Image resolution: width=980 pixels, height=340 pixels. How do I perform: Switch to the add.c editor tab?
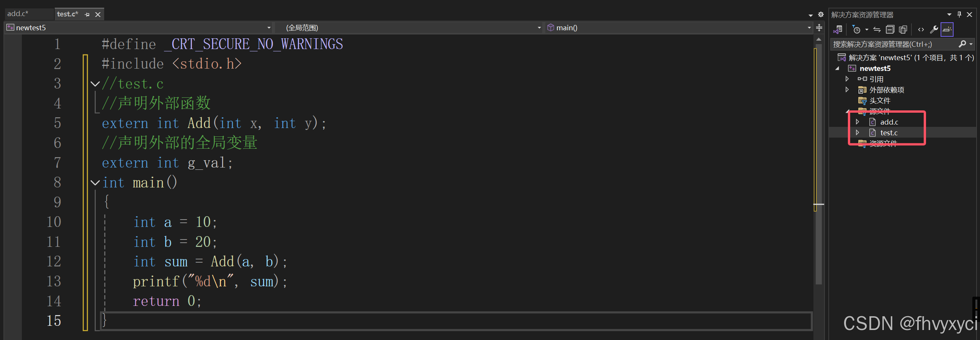[18, 14]
